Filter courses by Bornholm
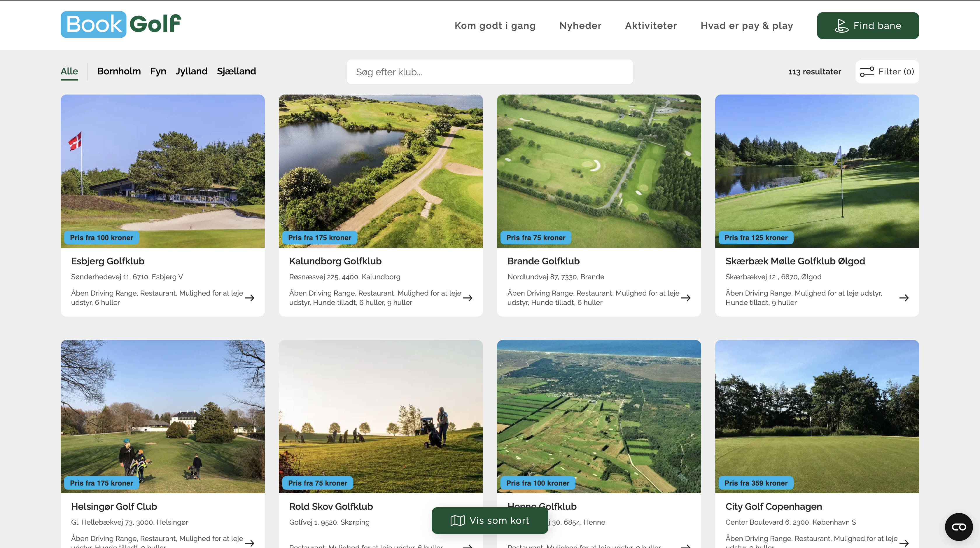 point(119,71)
